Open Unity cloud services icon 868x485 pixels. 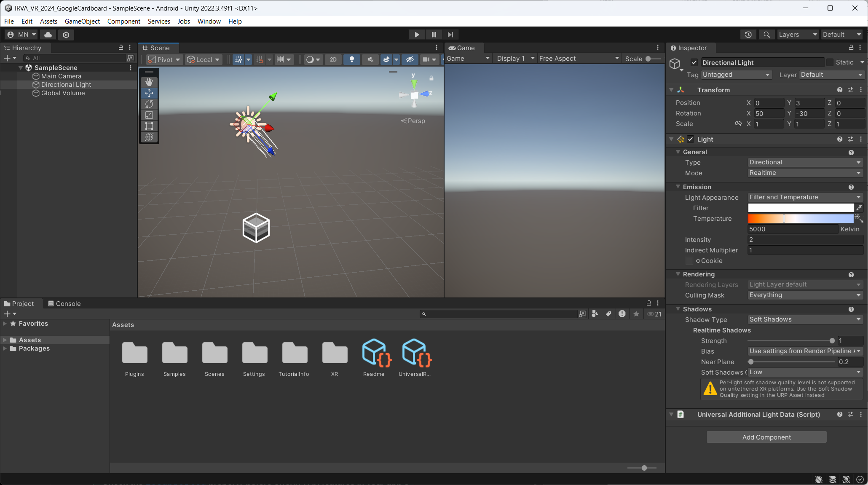[48, 35]
